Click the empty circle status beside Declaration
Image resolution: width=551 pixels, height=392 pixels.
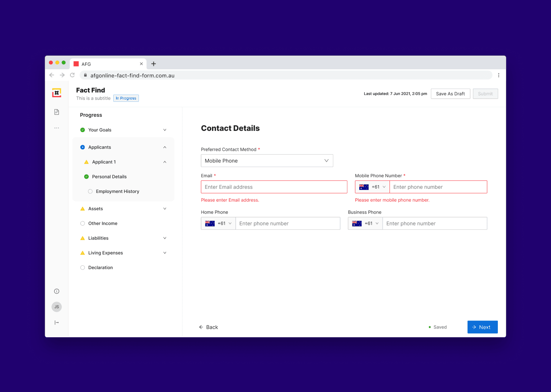83,268
